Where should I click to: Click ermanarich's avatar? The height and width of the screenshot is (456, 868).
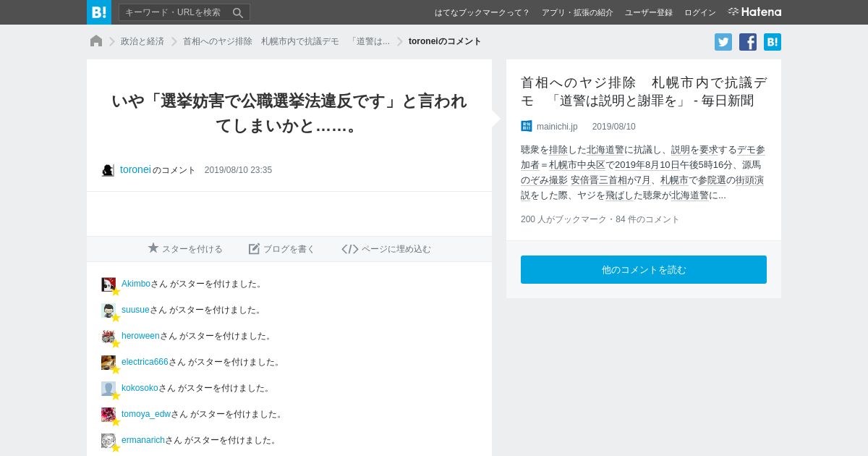tap(109, 441)
